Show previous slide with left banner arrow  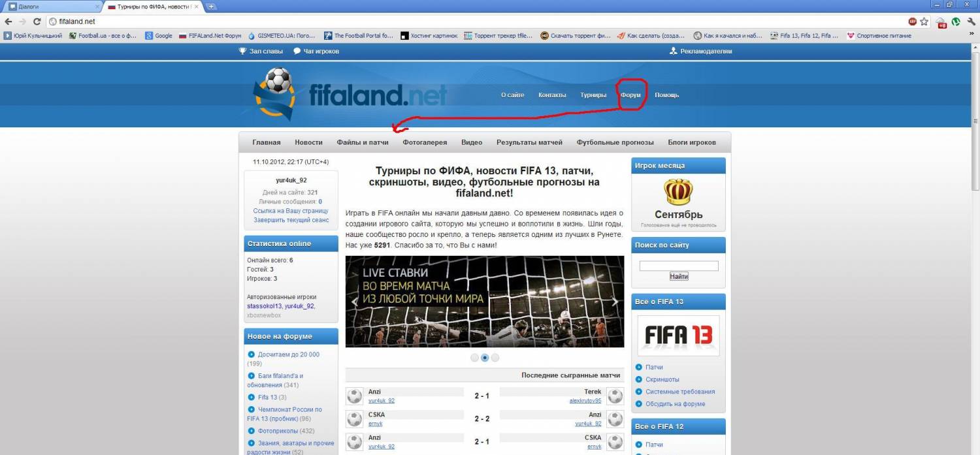pyautogui.click(x=355, y=302)
